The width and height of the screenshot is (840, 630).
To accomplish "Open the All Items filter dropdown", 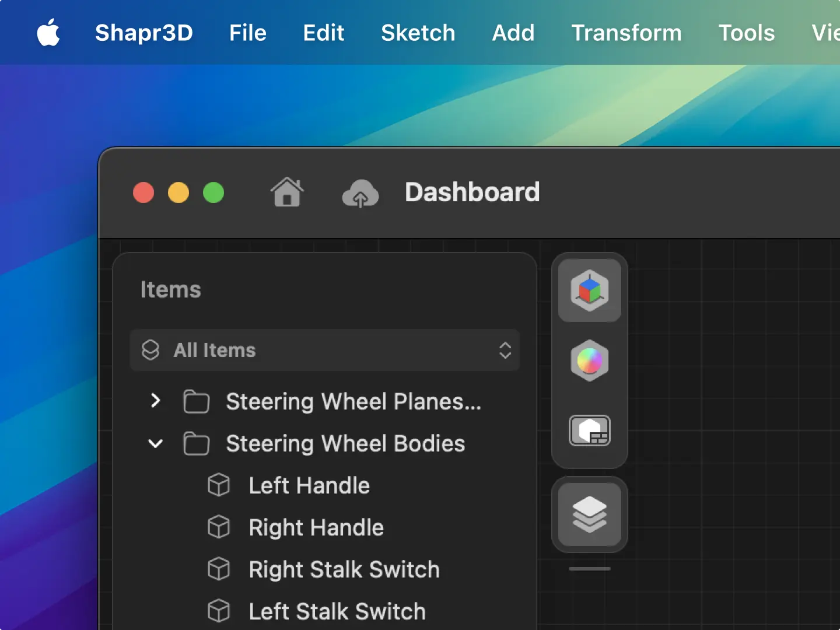I will point(325,350).
